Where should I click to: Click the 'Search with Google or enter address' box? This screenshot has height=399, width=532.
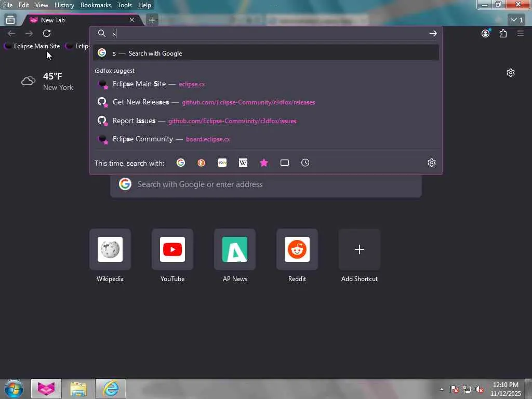(266, 184)
